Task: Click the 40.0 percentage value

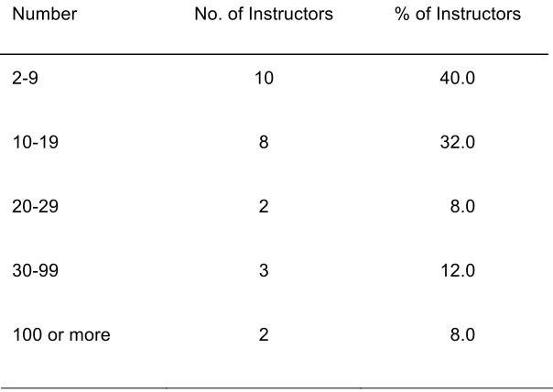Action: point(458,78)
